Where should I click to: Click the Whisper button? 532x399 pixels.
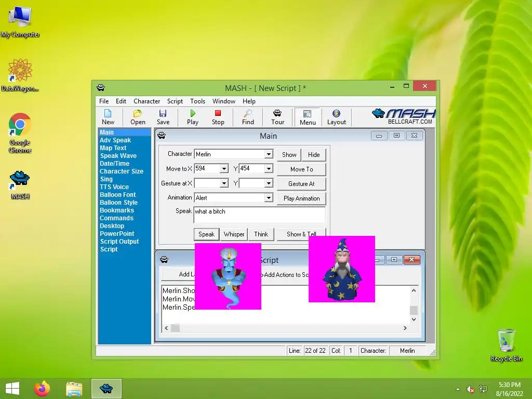[x=234, y=234]
